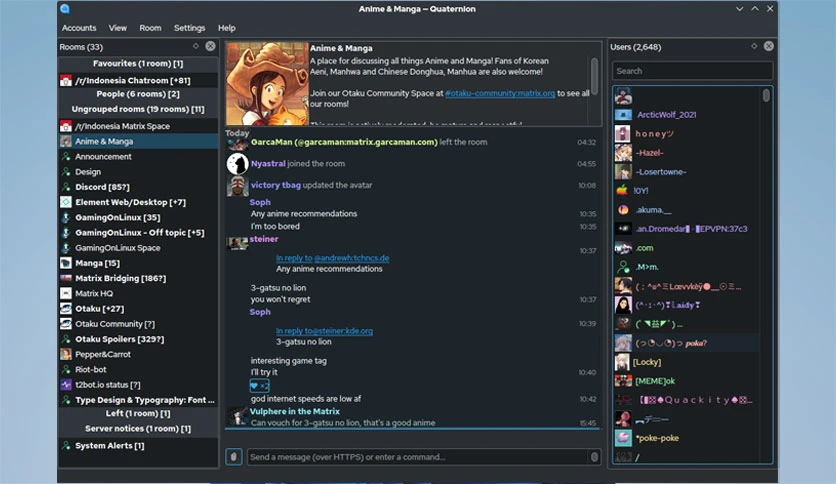
Task: Close the Users panel
Action: (768, 46)
